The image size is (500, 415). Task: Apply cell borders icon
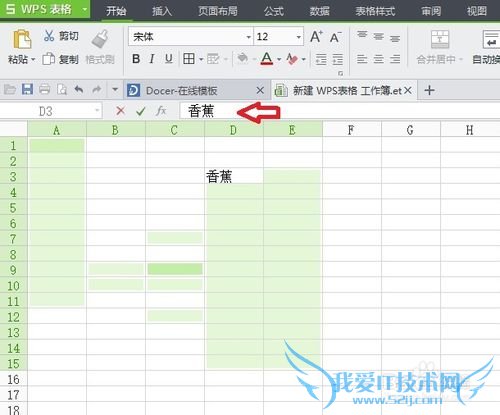[x=189, y=59]
